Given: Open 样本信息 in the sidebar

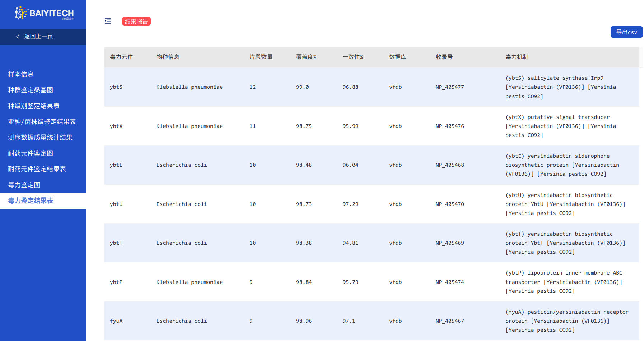Looking at the screenshot, I should [x=21, y=74].
